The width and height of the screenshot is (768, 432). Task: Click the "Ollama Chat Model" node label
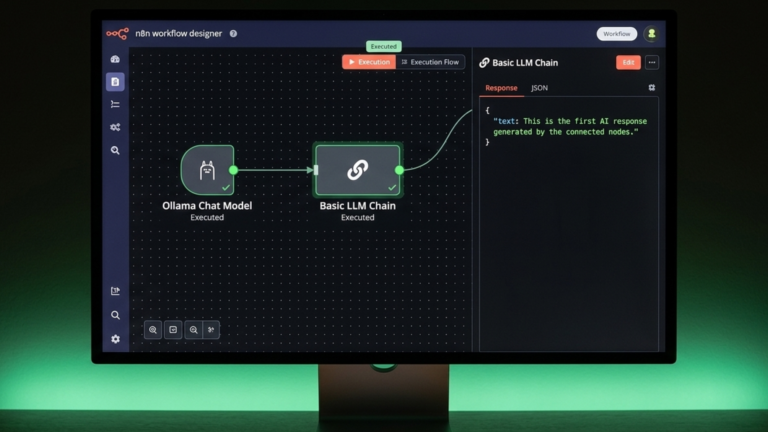coord(207,206)
